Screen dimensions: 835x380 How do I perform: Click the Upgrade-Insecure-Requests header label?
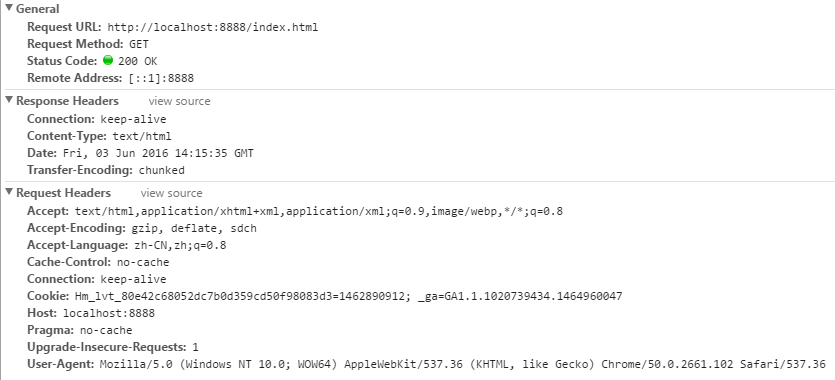click(107, 347)
